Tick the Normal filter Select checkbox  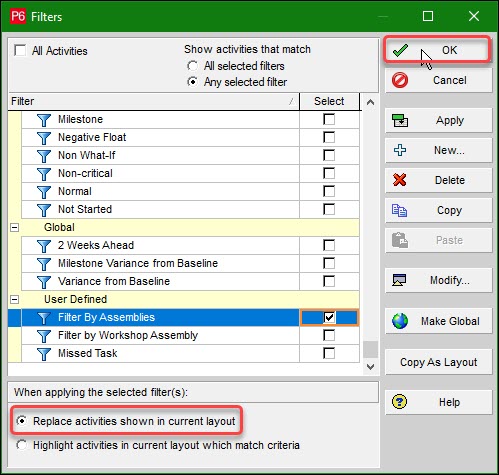[329, 191]
